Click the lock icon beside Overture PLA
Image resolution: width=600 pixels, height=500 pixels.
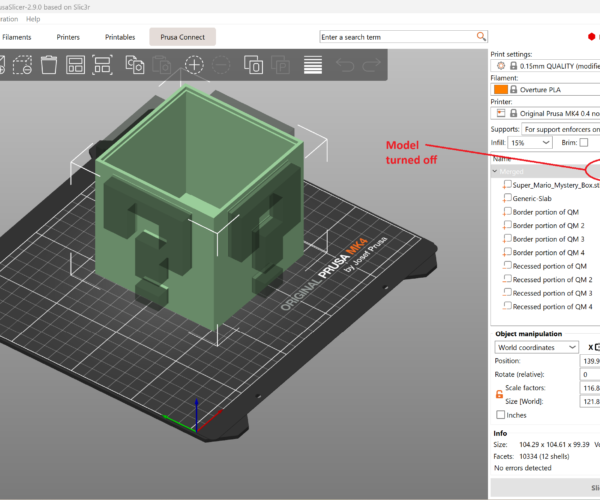(x=514, y=90)
